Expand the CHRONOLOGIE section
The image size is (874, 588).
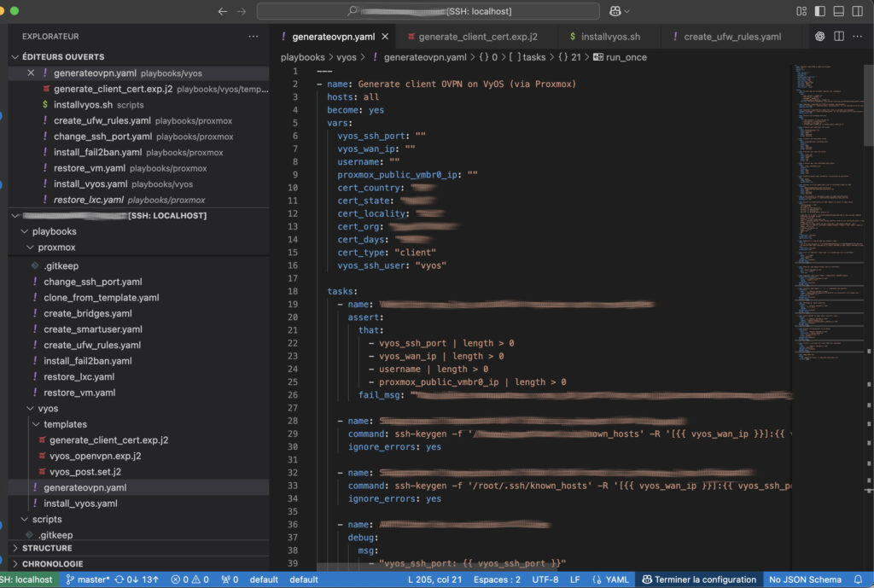click(53, 564)
